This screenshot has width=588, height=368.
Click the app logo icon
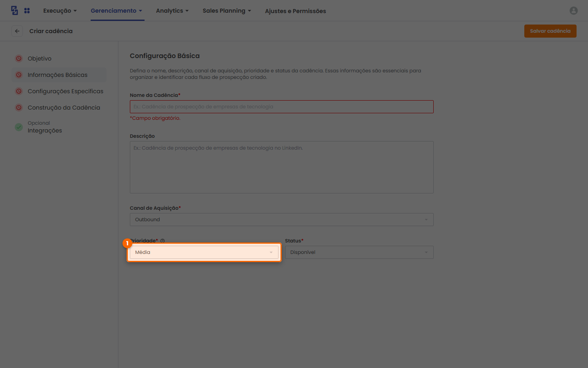tap(15, 11)
